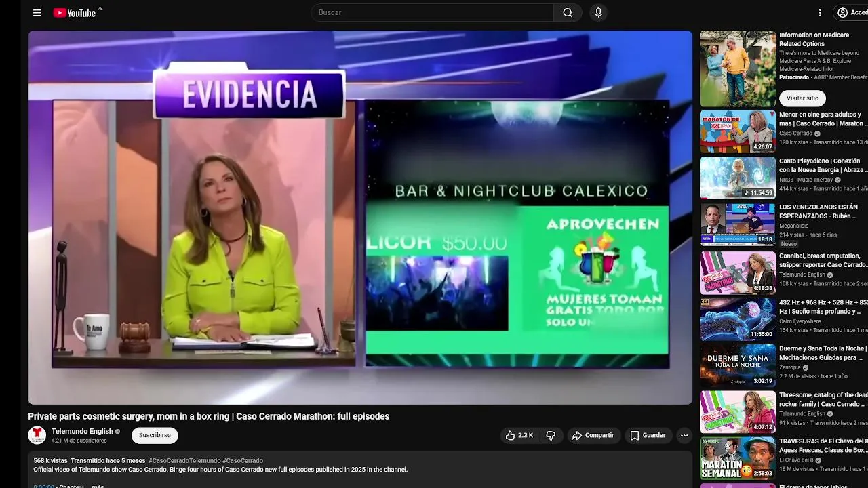The image size is (868, 488).
Task: Click '4.21 M de suscriptores' text
Action: (79, 441)
